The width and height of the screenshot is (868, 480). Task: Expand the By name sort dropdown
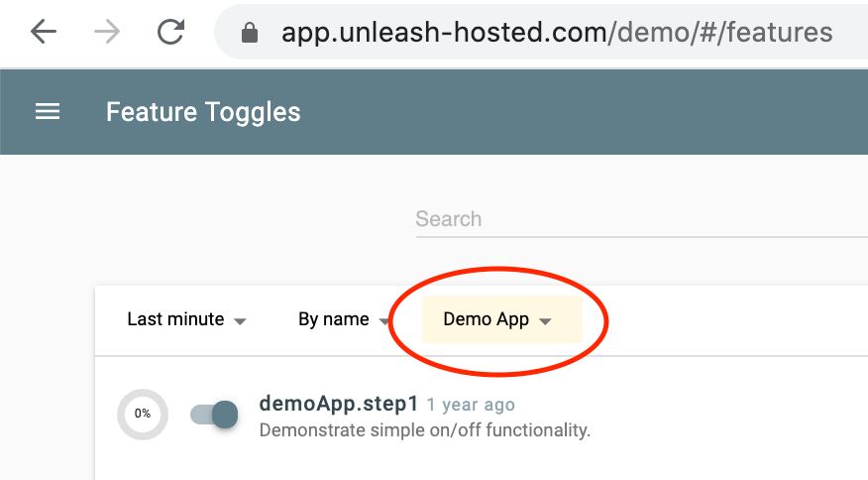[333, 319]
